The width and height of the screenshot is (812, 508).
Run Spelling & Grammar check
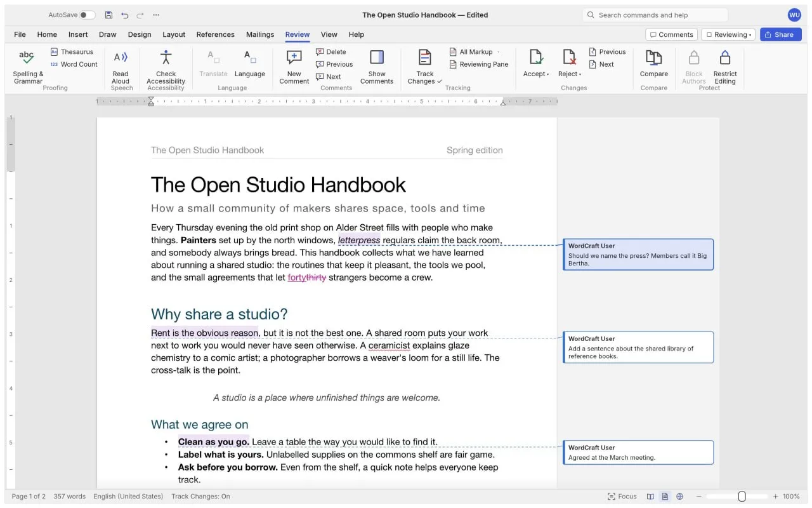coord(28,67)
